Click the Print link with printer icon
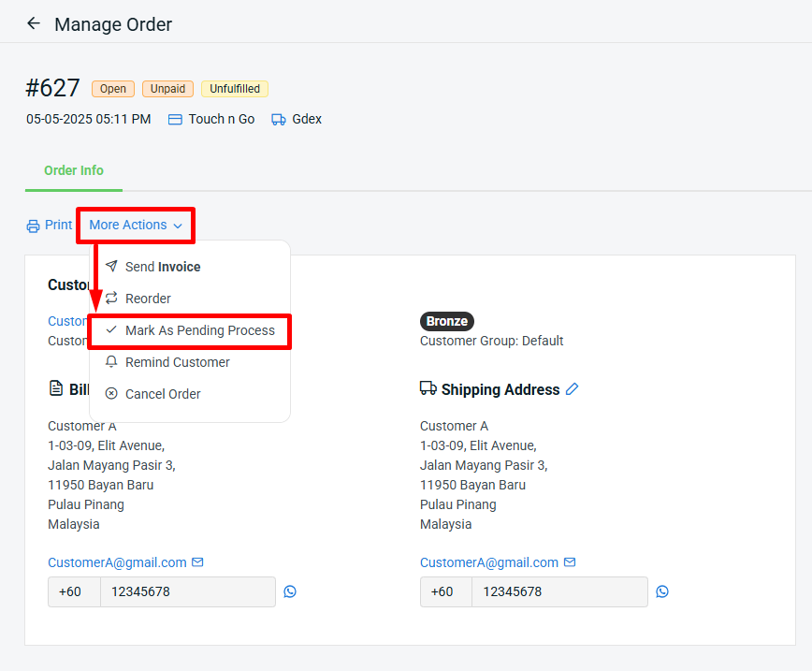Image resolution: width=812 pixels, height=671 pixels. pyautogui.click(x=50, y=226)
